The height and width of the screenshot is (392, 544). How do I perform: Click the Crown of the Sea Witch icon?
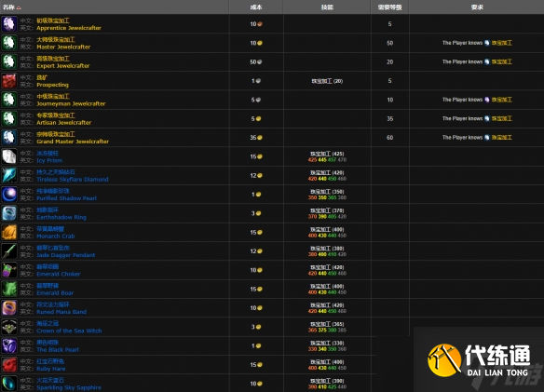[x=9, y=327]
